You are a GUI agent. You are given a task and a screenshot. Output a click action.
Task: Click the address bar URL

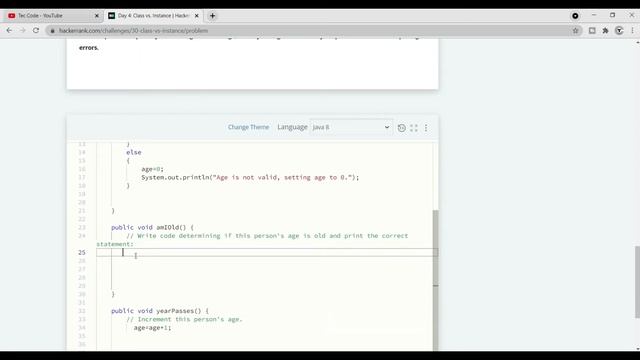coord(133,31)
